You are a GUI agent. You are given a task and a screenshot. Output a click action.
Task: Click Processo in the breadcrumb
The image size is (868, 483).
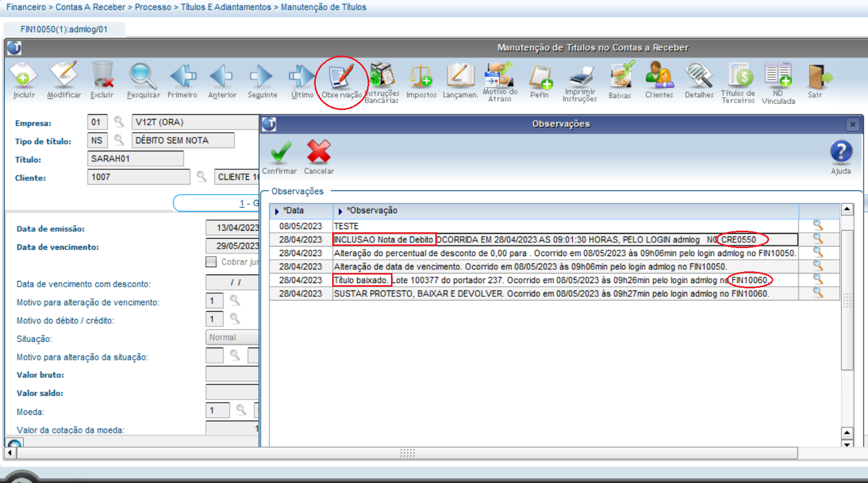click(x=153, y=7)
